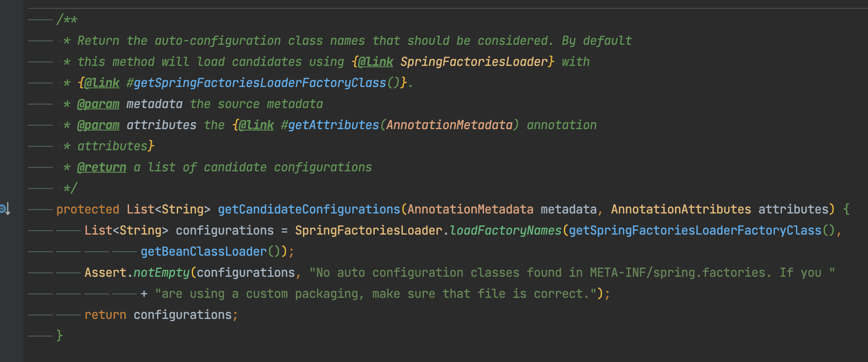Click AnnotationMetadata type in method signature
868x362 pixels.
point(470,210)
